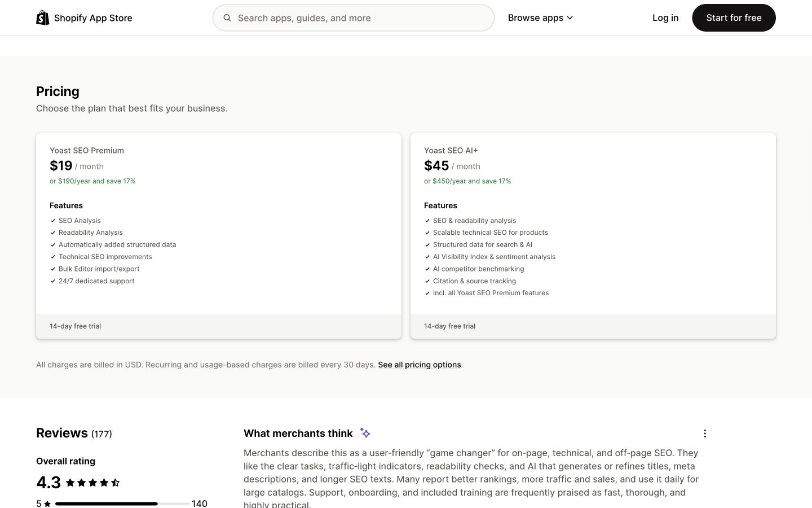Click the checkmark beside AI competitor benchmarking

427,269
